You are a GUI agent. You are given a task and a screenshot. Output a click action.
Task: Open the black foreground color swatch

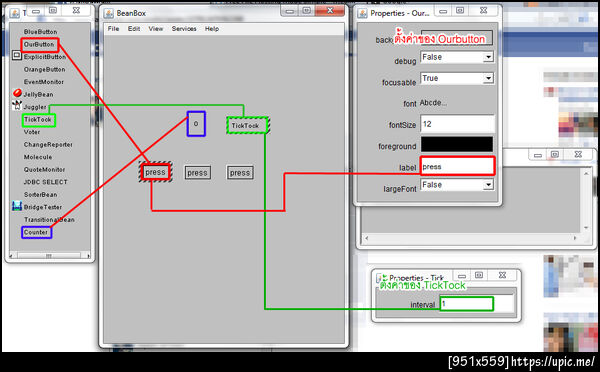coord(457,145)
